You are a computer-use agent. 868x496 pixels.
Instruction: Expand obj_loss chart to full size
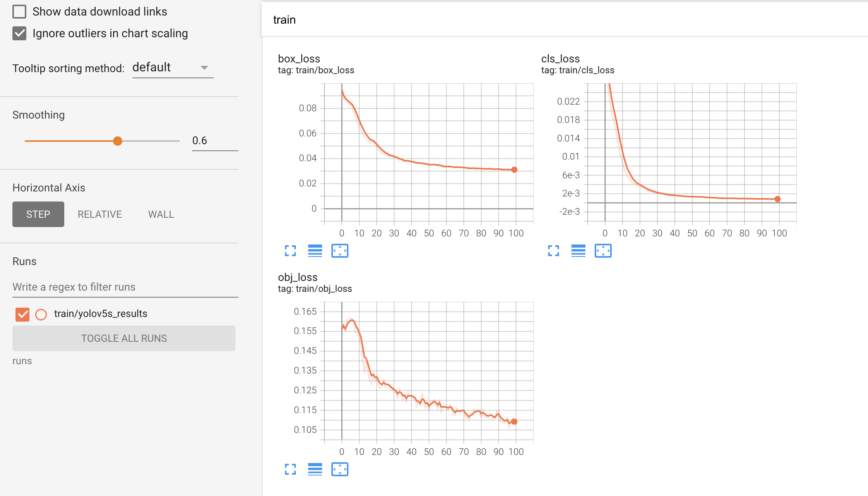coord(290,470)
